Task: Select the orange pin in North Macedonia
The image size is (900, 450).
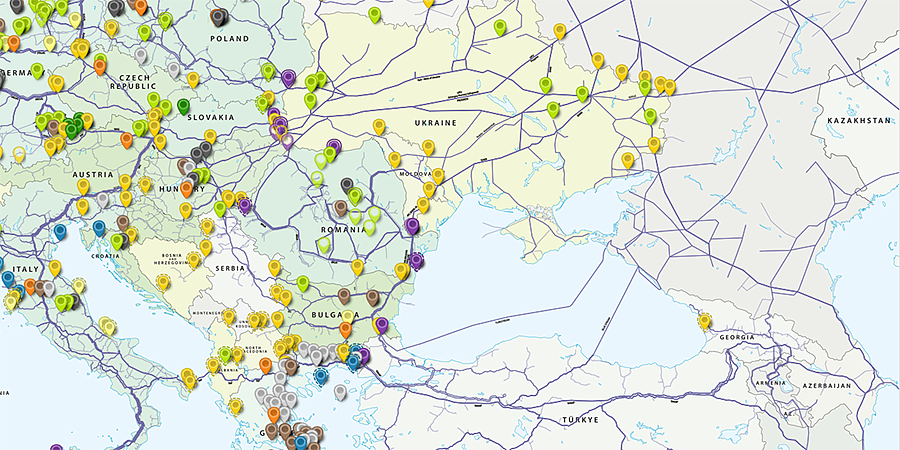Action: [265, 365]
